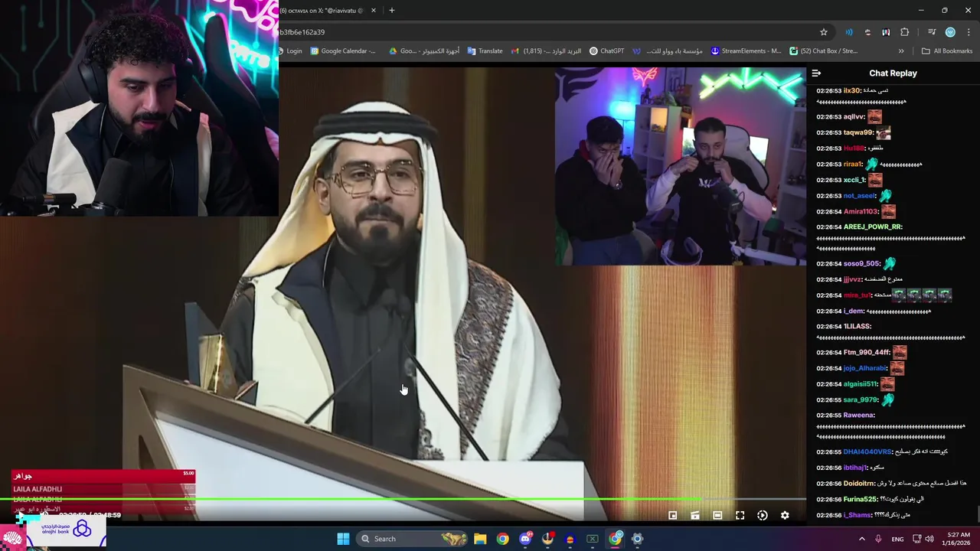The height and width of the screenshot is (551, 980).
Task: Show hidden system tray icons
Action: (862, 539)
